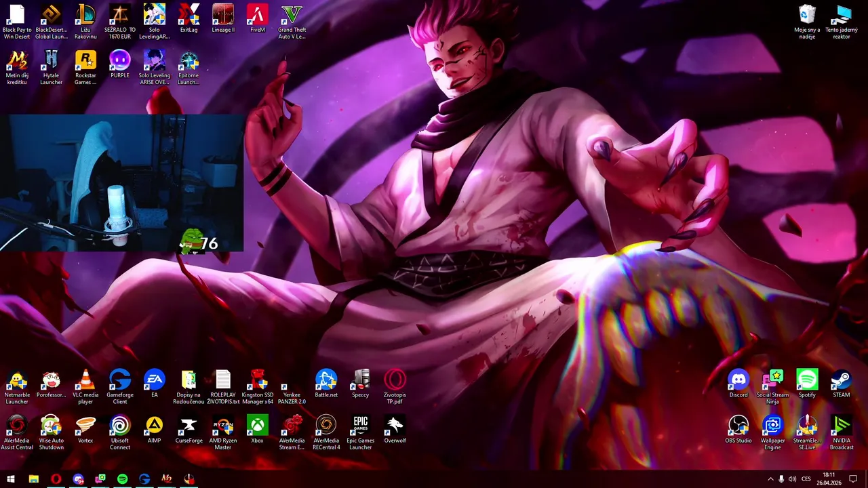Viewport: 868px width, 488px height.
Task: Open File Explorer from the taskbar
Action: 33,479
